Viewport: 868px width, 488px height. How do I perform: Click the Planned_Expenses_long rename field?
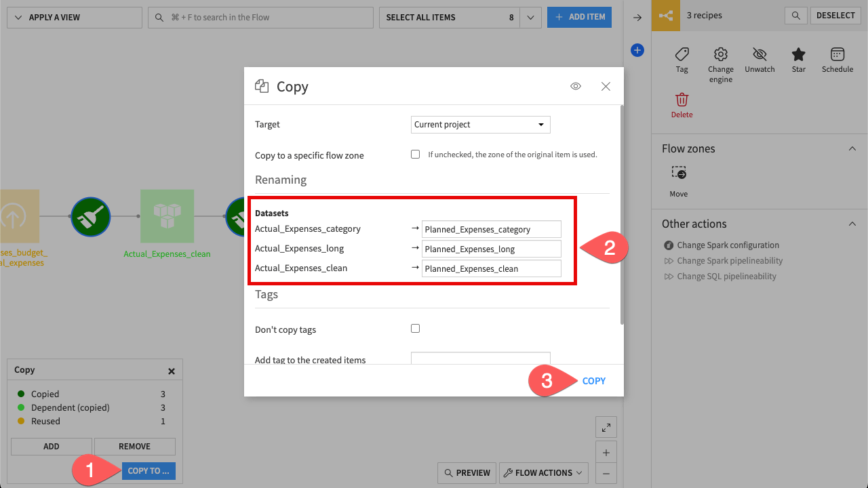491,249
